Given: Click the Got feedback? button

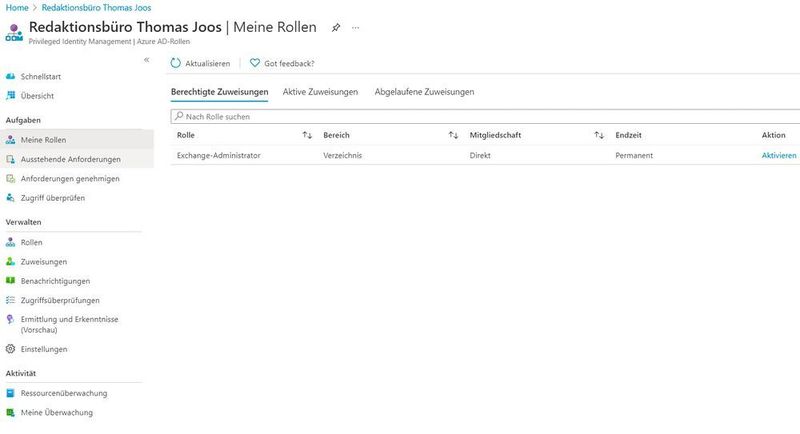Looking at the screenshot, I should click(x=282, y=63).
